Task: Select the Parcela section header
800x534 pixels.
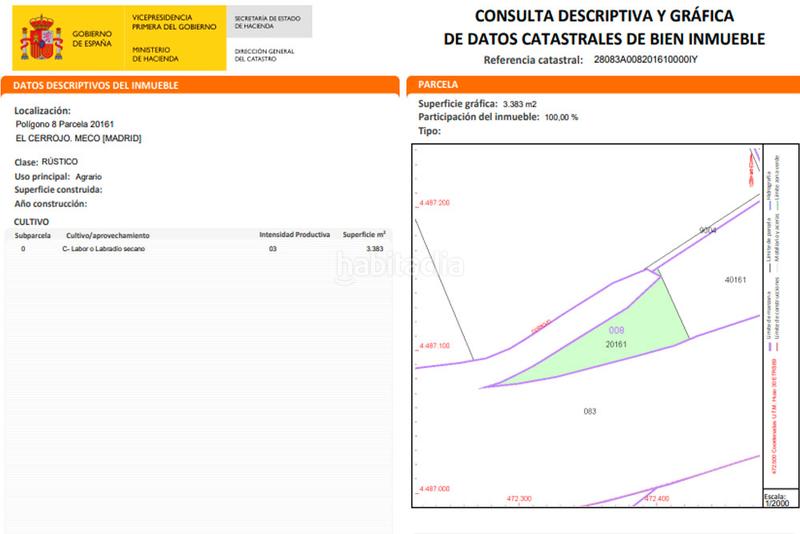Action: point(438,86)
